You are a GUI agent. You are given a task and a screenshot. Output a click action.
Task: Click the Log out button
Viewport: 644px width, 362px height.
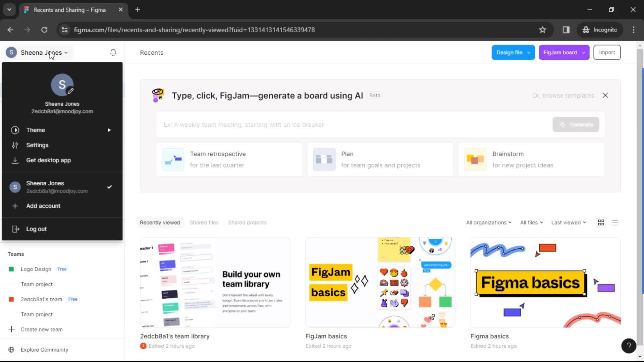pyautogui.click(x=36, y=229)
